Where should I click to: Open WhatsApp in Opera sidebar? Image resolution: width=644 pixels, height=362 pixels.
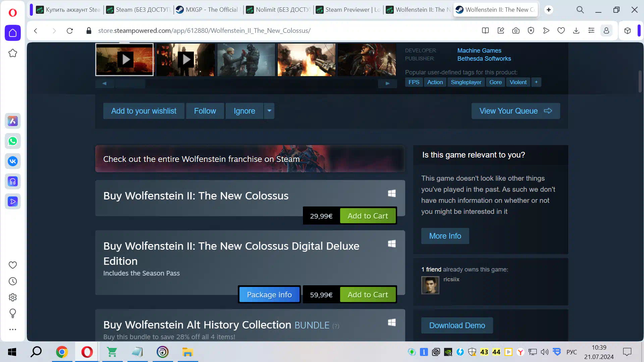coord(13,141)
